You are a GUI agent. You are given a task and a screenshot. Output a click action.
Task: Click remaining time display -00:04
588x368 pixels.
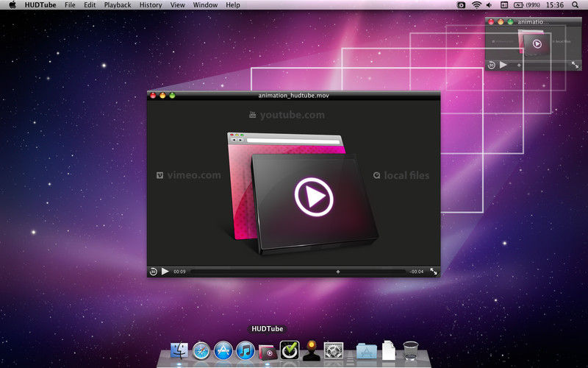click(x=416, y=272)
